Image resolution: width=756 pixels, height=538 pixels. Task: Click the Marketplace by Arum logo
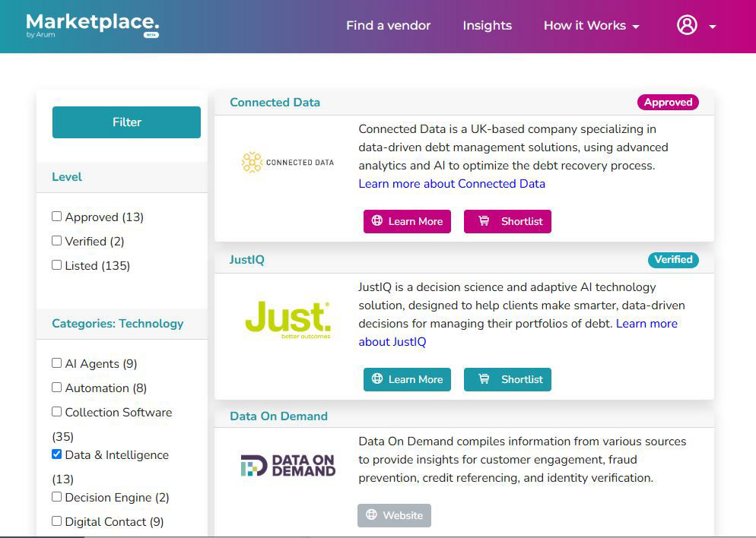92,25
